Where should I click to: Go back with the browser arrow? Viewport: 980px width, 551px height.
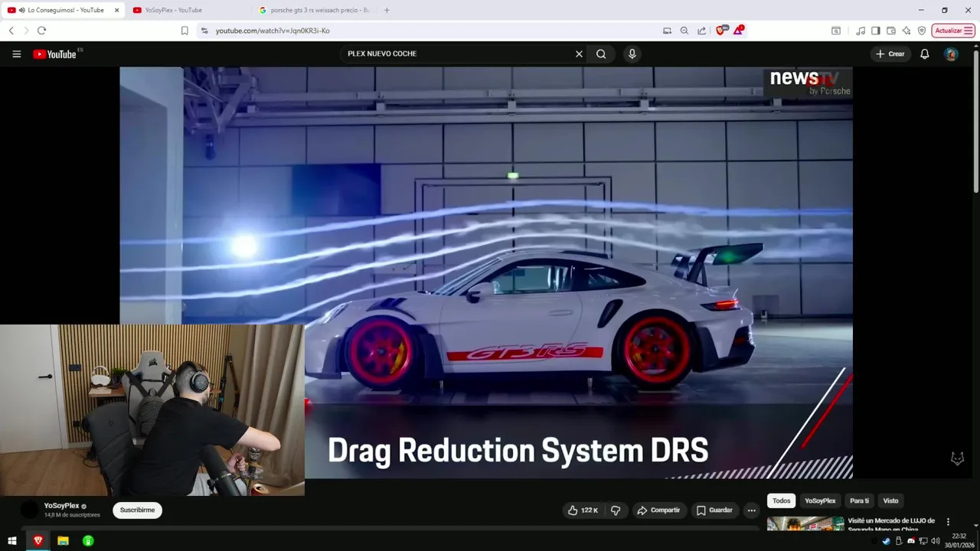[x=11, y=31]
